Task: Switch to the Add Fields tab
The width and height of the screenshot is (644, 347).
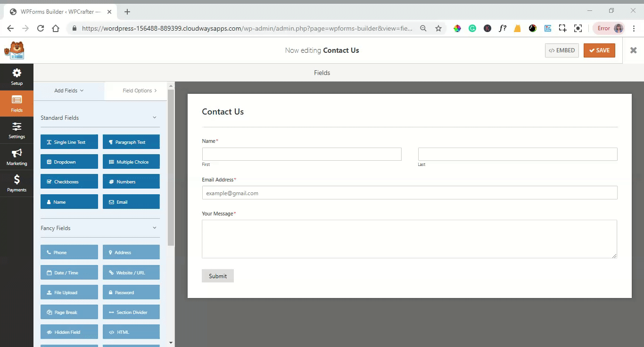Action: tap(69, 91)
